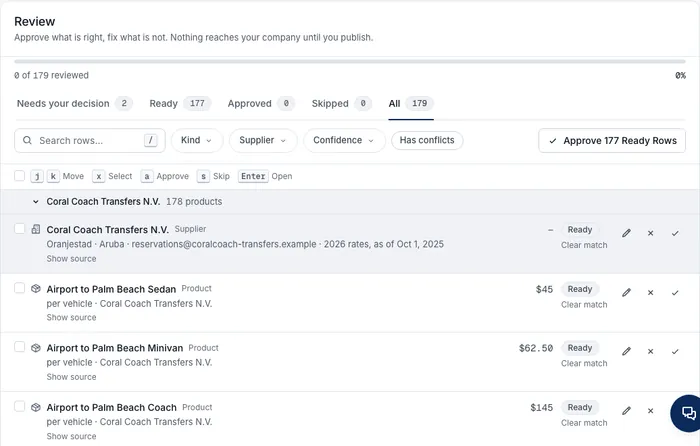
Task: Click Ready status badge on Sedan row
Action: pos(579,289)
